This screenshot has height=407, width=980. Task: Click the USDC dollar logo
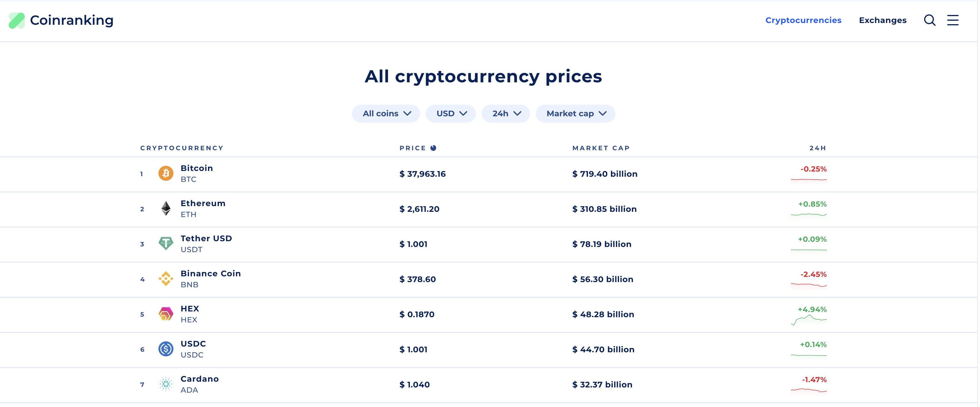tap(166, 349)
